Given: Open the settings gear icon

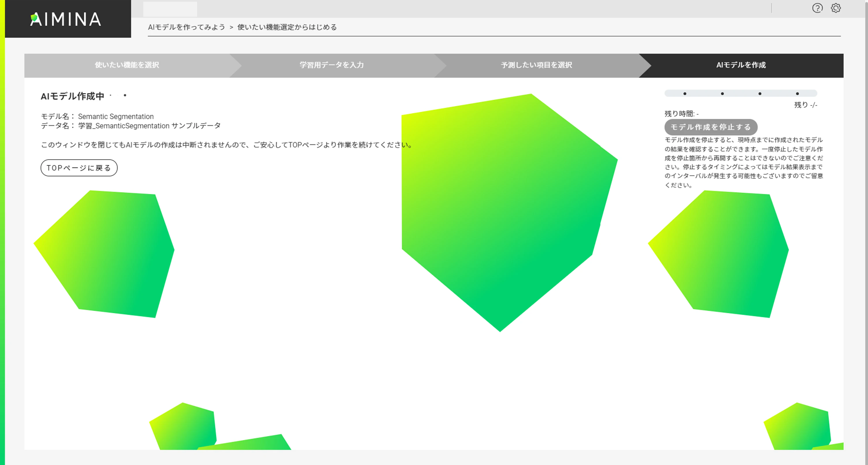Looking at the screenshot, I should 836,8.
